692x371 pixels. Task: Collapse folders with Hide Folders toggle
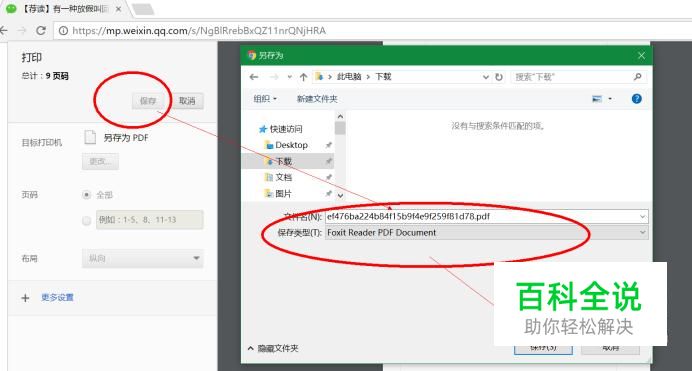tap(273, 349)
